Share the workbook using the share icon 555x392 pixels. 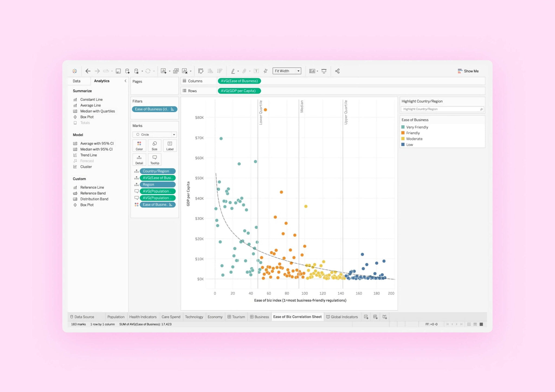pyautogui.click(x=337, y=71)
